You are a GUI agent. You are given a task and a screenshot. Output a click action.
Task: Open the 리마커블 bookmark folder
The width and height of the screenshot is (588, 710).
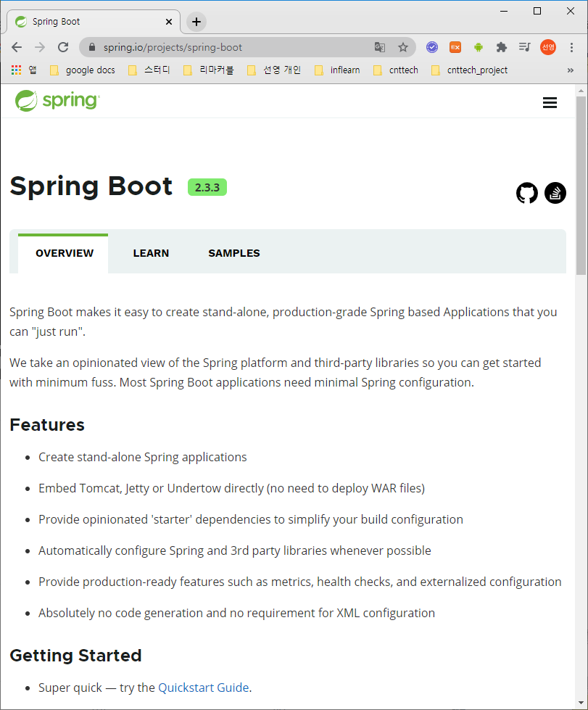pyautogui.click(x=209, y=70)
